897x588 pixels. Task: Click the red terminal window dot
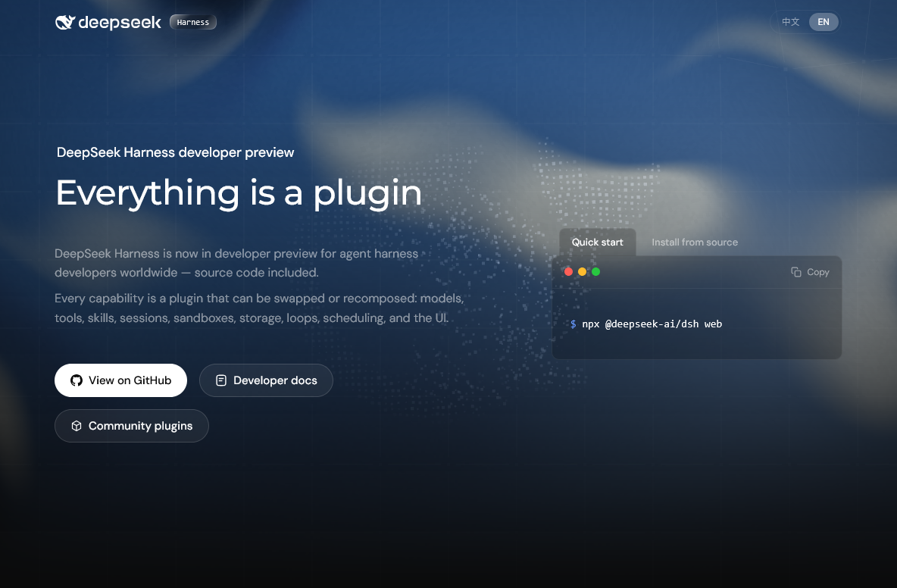pos(568,272)
